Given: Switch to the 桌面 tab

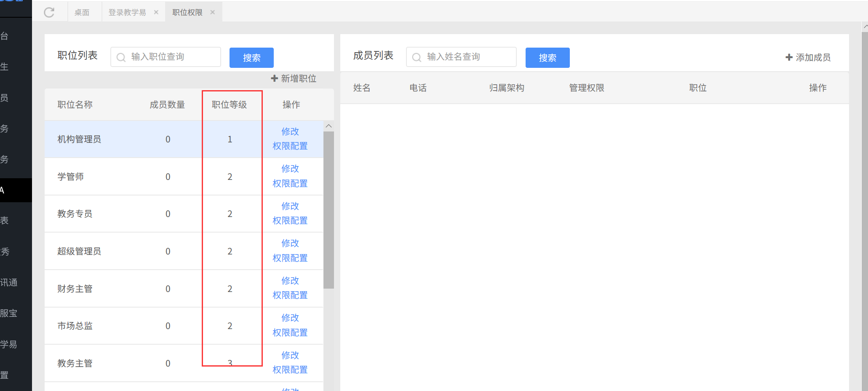Looking at the screenshot, I should (82, 12).
